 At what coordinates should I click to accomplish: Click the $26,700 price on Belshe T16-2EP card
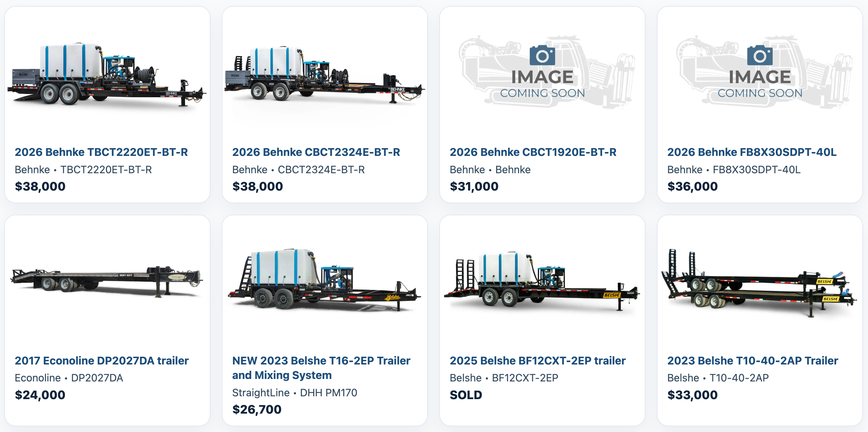pyautogui.click(x=257, y=409)
